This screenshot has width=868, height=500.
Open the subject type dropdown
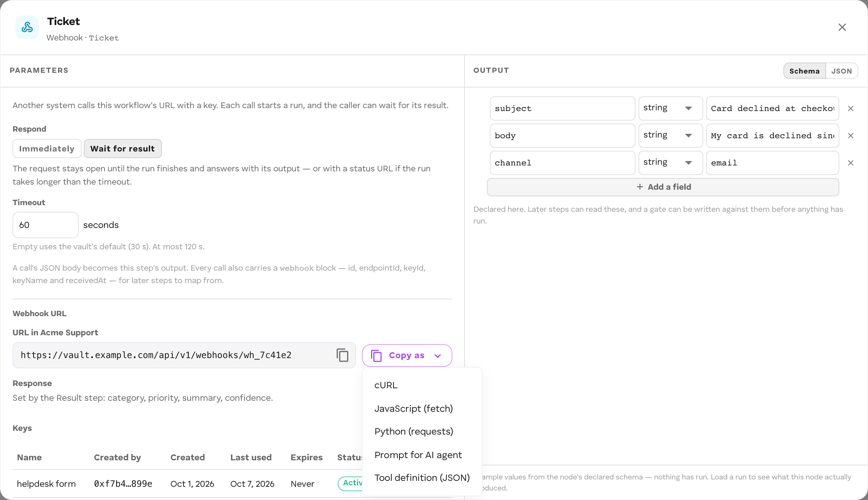(x=670, y=108)
